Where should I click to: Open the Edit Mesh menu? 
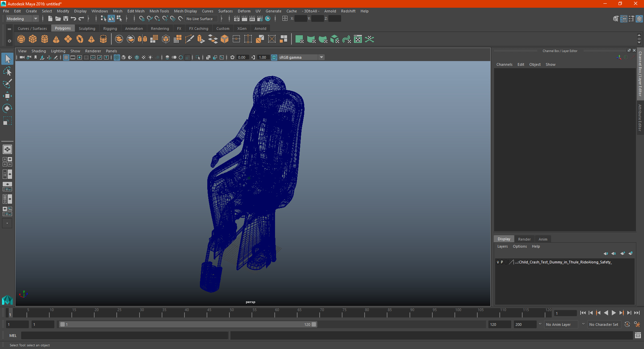coord(136,11)
